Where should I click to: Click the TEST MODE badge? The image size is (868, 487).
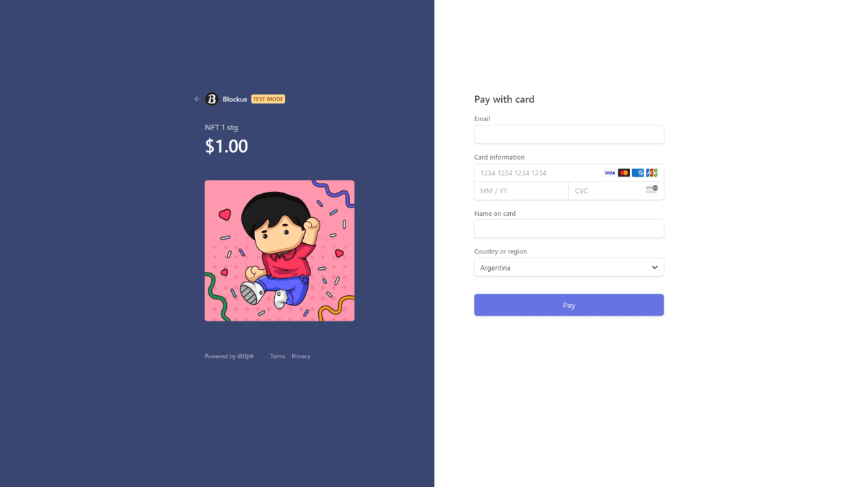point(268,99)
